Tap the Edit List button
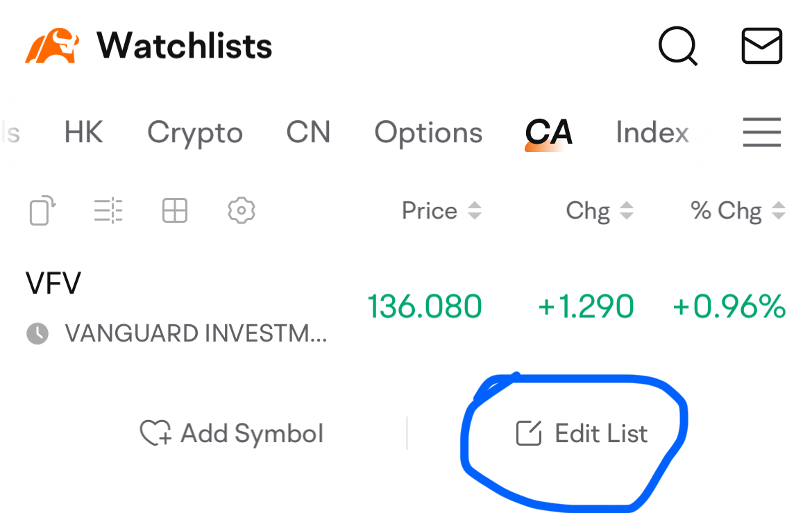The image size is (812, 513). [582, 433]
